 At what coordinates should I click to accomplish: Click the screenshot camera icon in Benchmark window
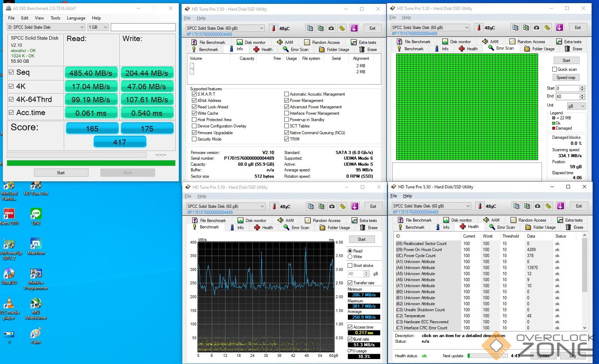click(332, 206)
